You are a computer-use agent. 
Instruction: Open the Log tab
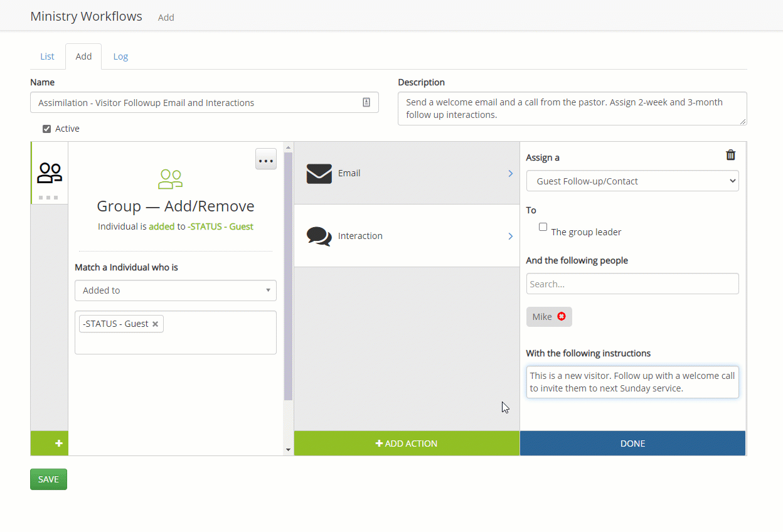point(120,56)
